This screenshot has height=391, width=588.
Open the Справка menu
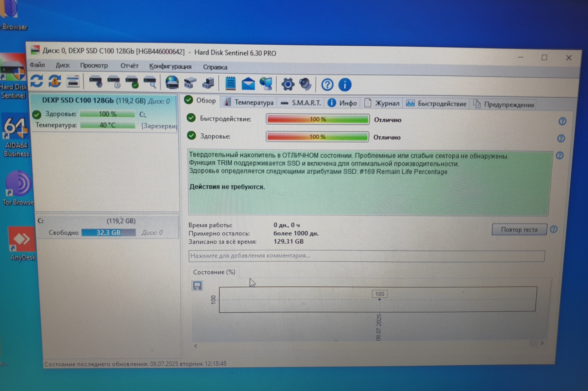[215, 67]
